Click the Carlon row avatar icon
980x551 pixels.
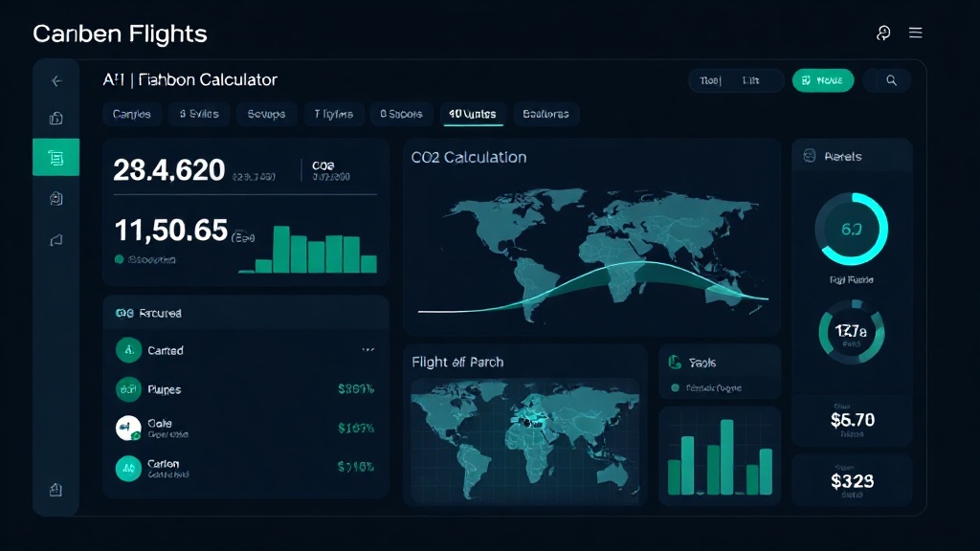coord(129,467)
